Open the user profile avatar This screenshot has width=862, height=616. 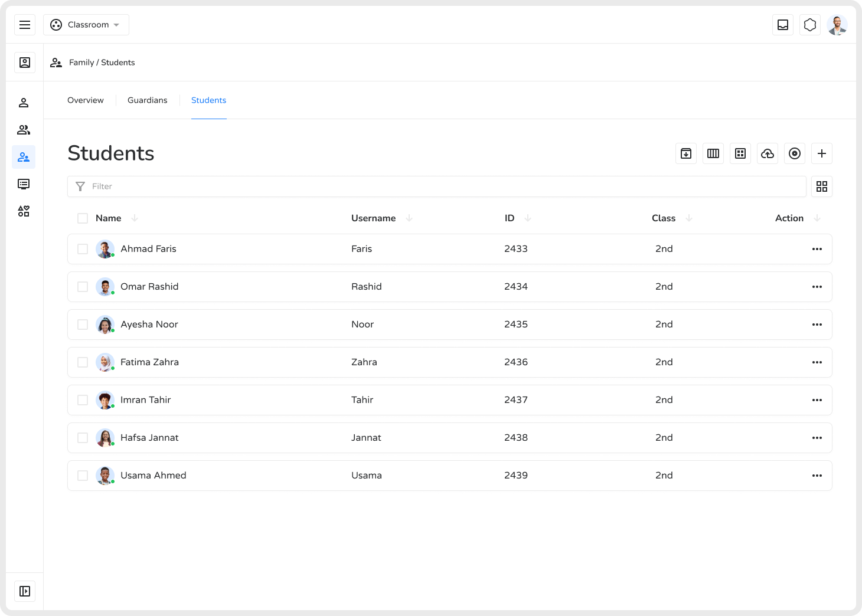pos(837,25)
